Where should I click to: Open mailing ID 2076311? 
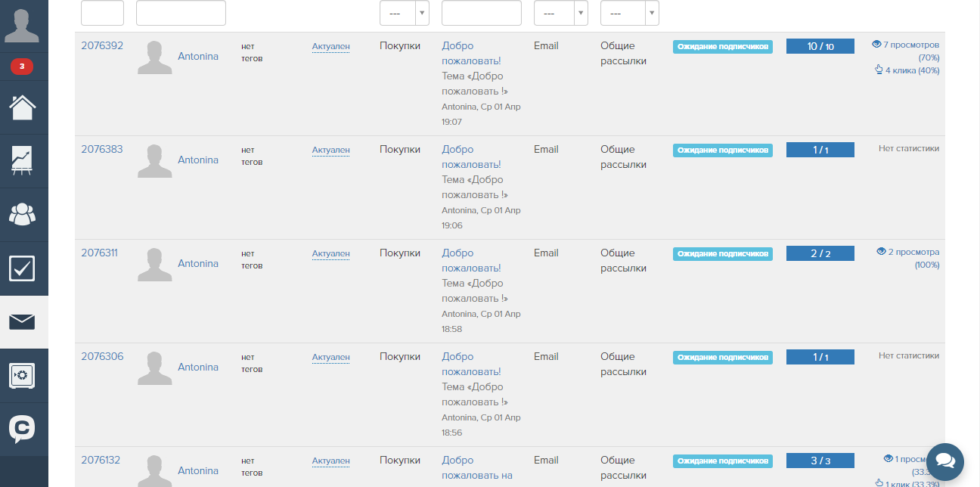[x=99, y=253]
